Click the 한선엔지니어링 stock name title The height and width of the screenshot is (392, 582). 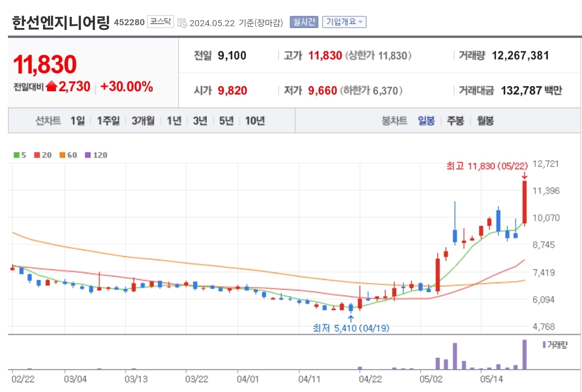[61, 22]
